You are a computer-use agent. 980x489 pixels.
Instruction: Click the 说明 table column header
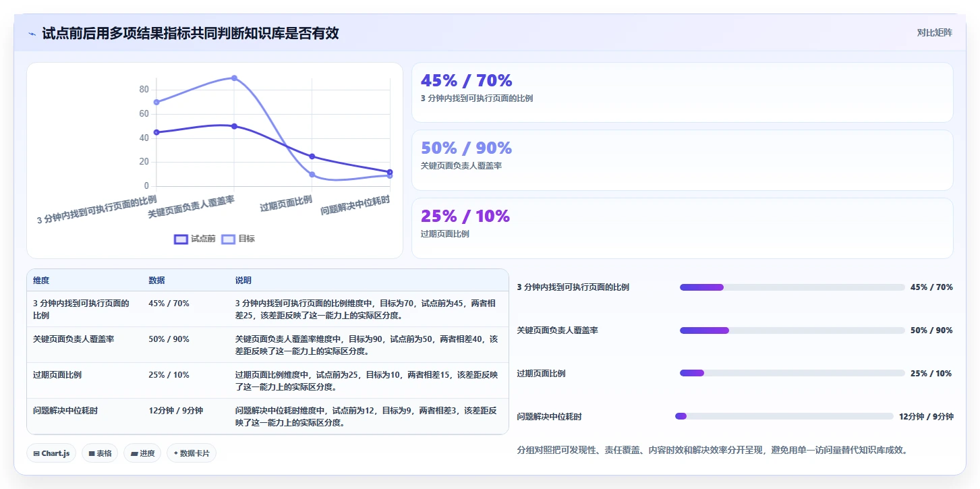click(x=243, y=281)
